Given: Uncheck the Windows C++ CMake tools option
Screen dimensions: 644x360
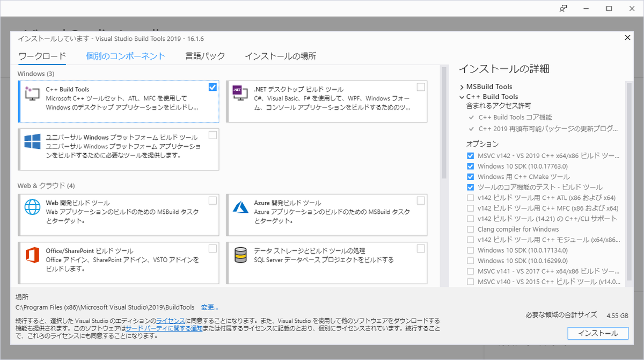Looking at the screenshot, I should tap(471, 177).
